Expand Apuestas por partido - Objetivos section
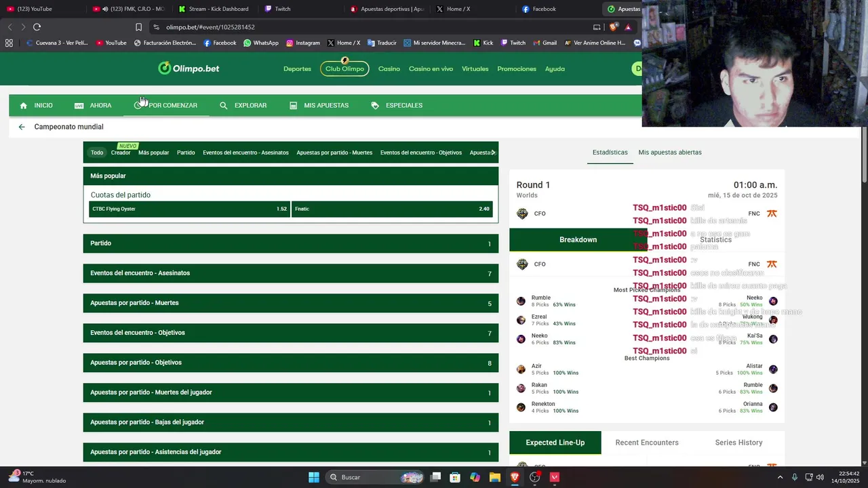This screenshot has height=488, width=868. (291, 363)
